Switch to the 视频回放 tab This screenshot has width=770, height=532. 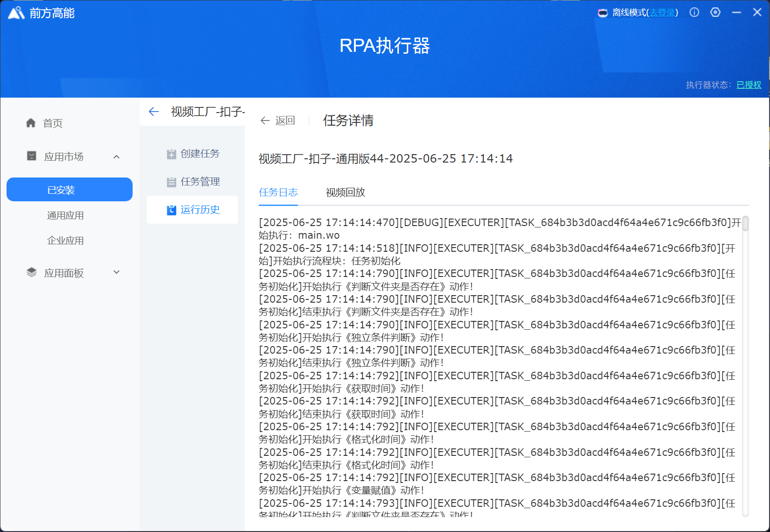click(x=345, y=192)
